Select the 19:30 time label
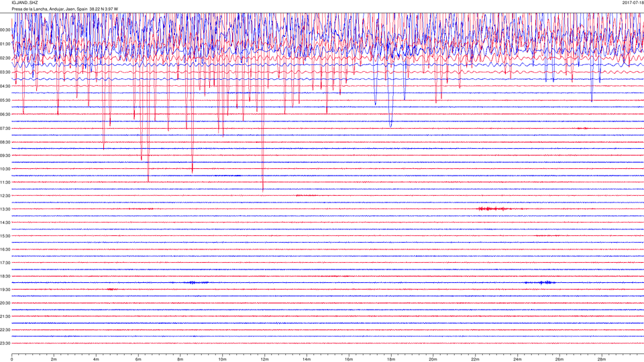644x362 pixels. [x=5, y=290]
